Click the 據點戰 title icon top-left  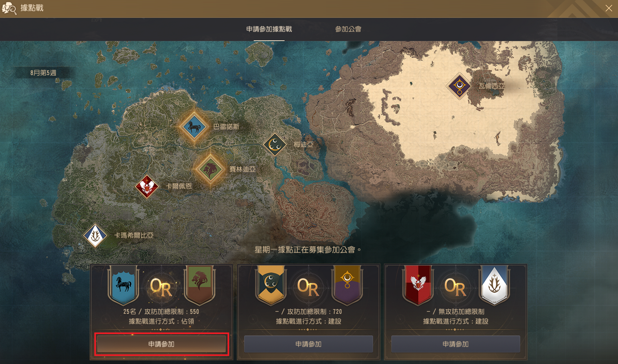[9, 8]
